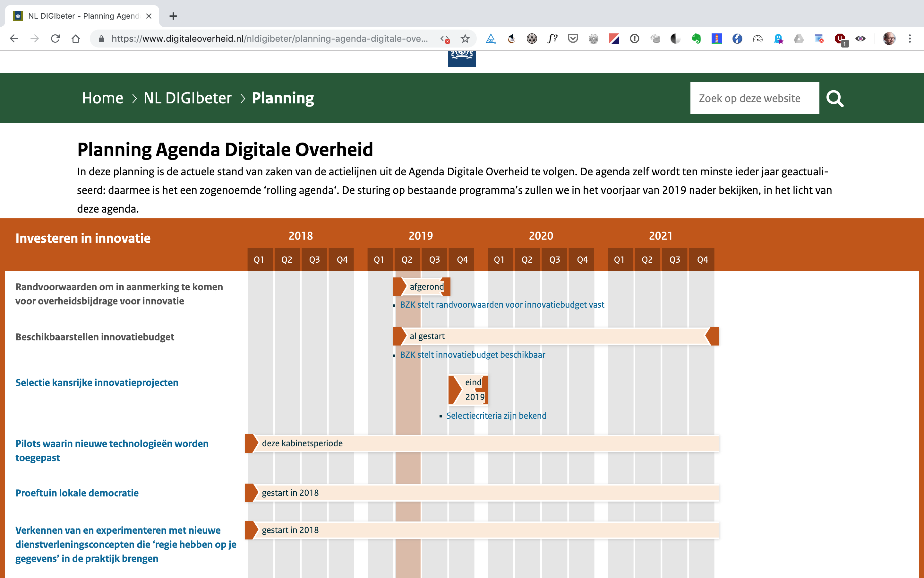
Task: Open the blue round f extension
Action: 737,39
